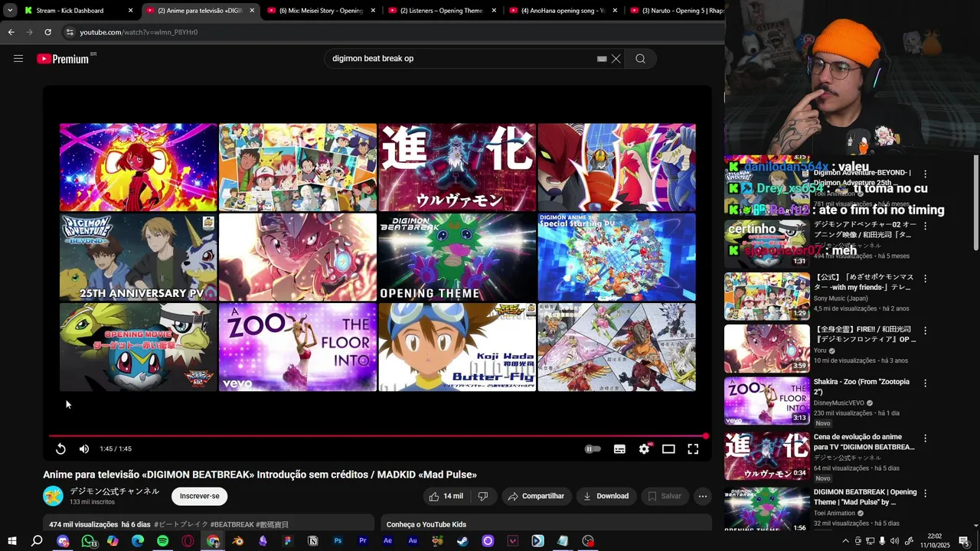This screenshot has height=551, width=980.
Task: Open Blender from taskbar
Action: [x=238, y=541]
